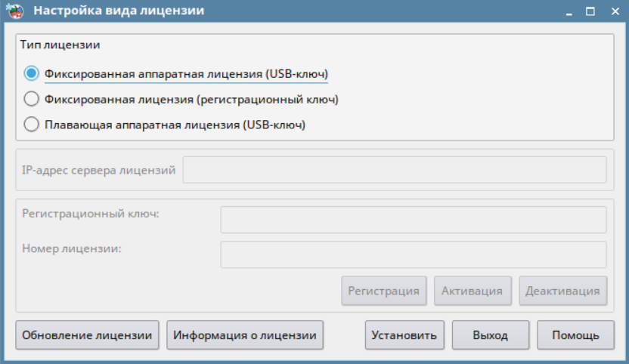The height and width of the screenshot is (364, 629).
Task: Focus the Регистрационный ключ text field
Action: (x=413, y=220)
